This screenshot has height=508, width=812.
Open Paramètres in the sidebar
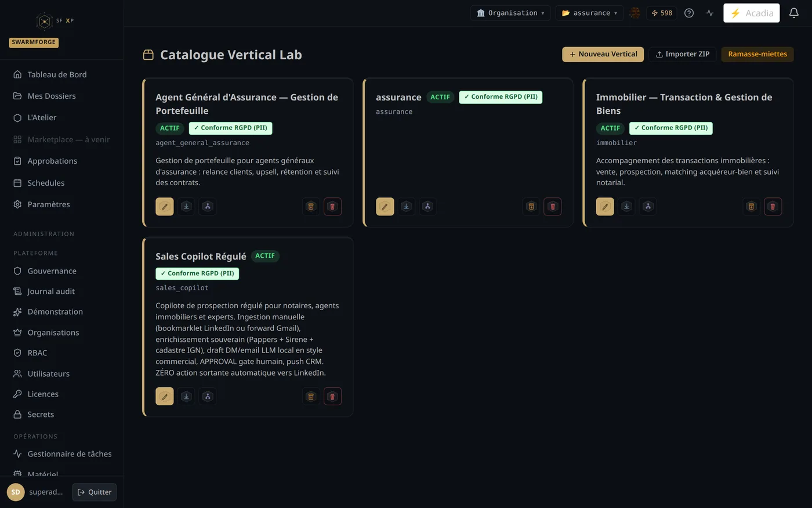coord(61,204)
